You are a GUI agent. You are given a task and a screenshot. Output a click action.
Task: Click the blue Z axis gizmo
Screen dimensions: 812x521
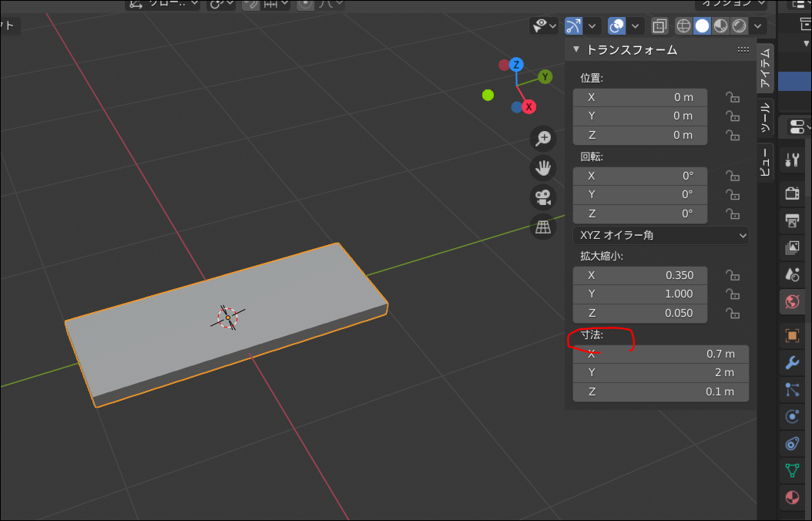tap(516, 65)
